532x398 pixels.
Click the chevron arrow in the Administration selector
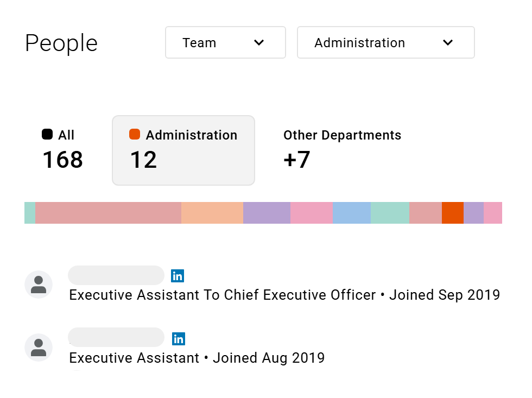[x=448, y=42]
